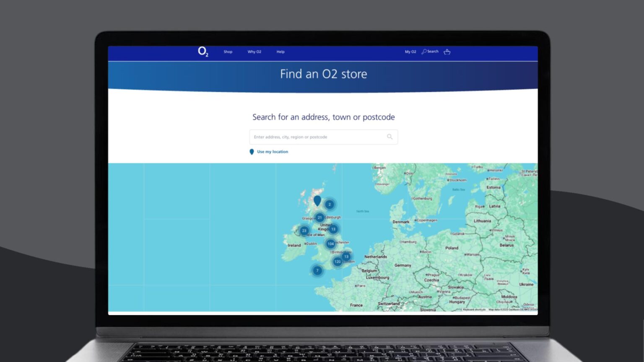Open the shopping basket icon

pyautogui.click(x=447, y=52)
